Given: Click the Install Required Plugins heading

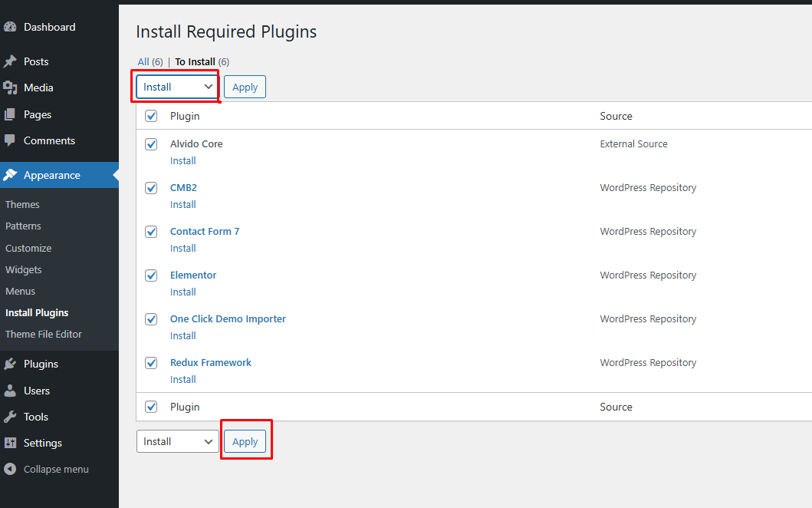Looking at the screenshot, I should coord(226,31).
